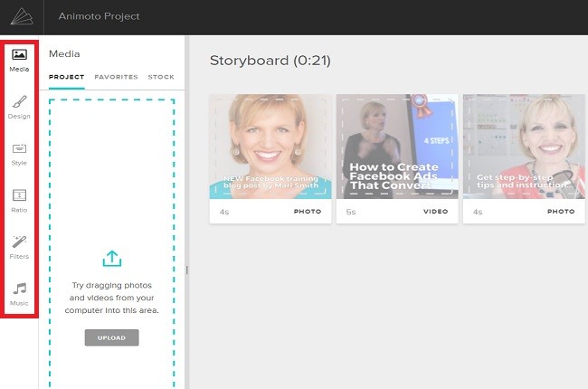Select the Design brush icon

[19, 102]
